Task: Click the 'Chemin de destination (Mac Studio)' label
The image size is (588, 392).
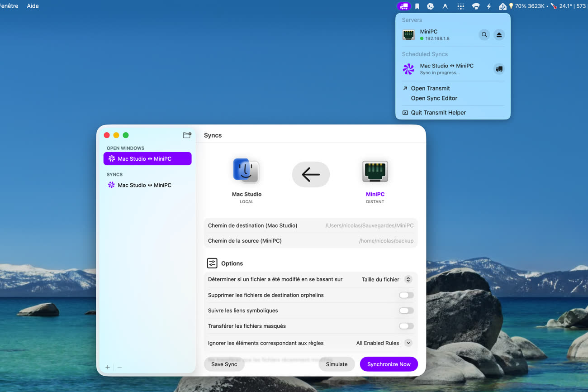Action: (x=252, y=225)
